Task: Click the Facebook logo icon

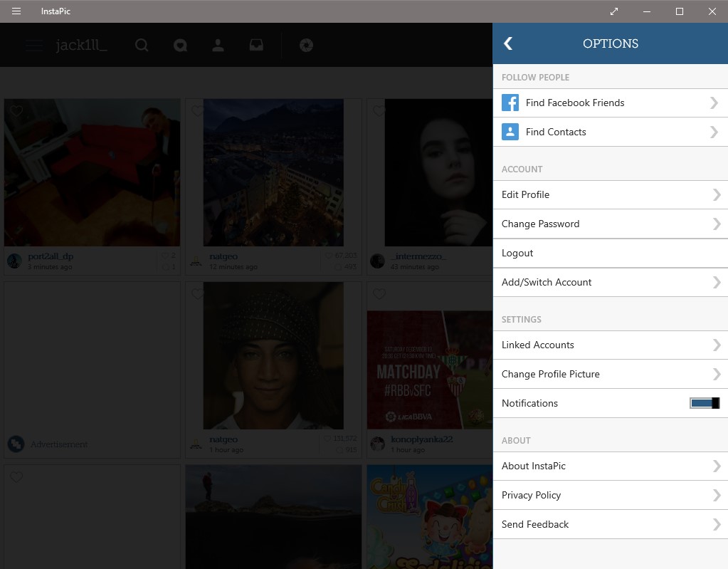Action: [x=510, y=103]
